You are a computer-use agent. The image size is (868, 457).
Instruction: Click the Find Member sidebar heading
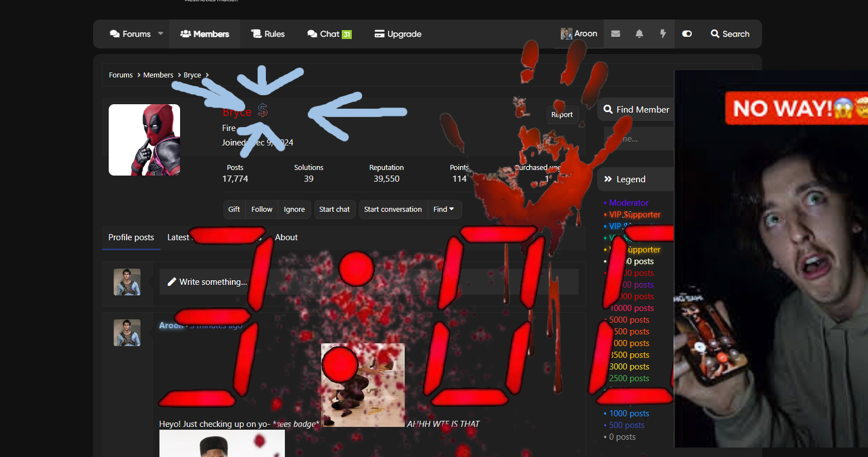tap(643, 110)
